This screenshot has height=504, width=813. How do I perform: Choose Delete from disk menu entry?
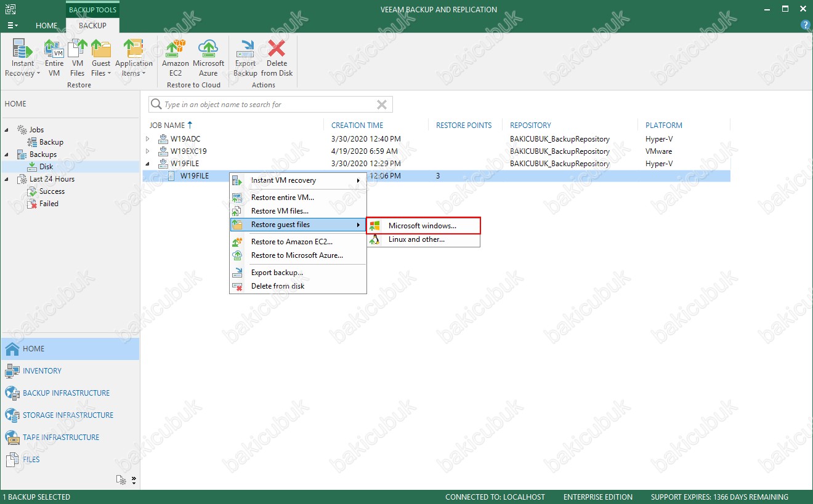(298, 286)
